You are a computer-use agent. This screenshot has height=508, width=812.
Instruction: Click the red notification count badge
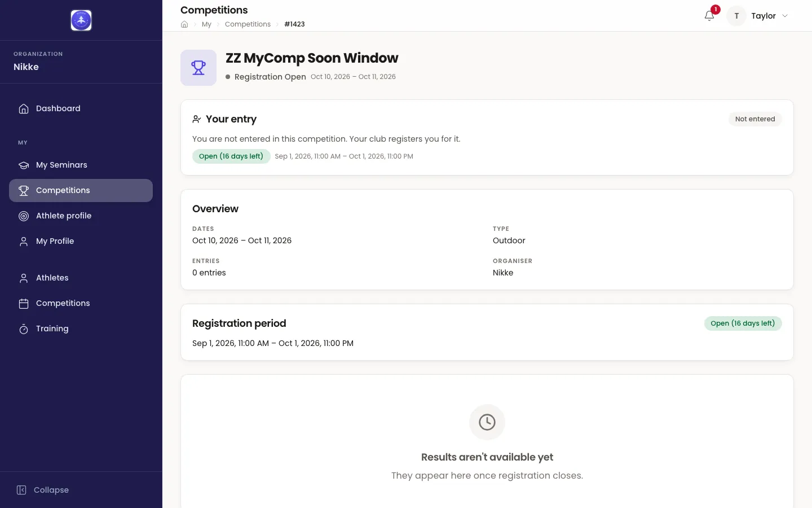coord(716,10)
